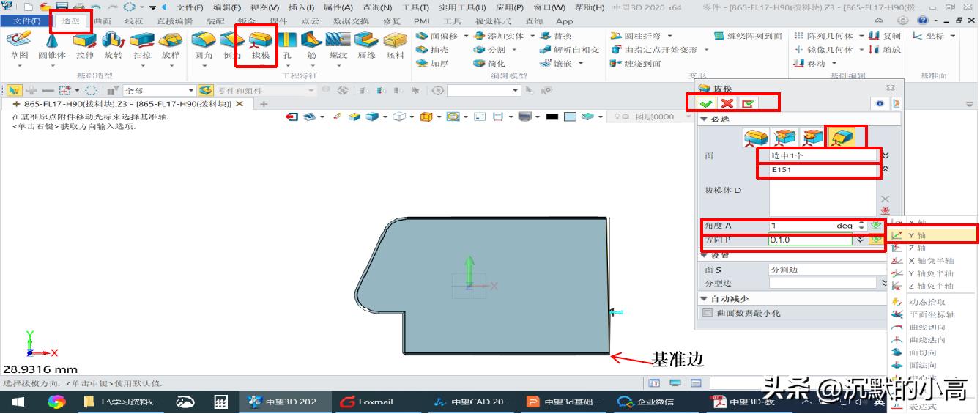Click the 分割 split command
This screenshot has height=414, width=980.
pos(489,50)
